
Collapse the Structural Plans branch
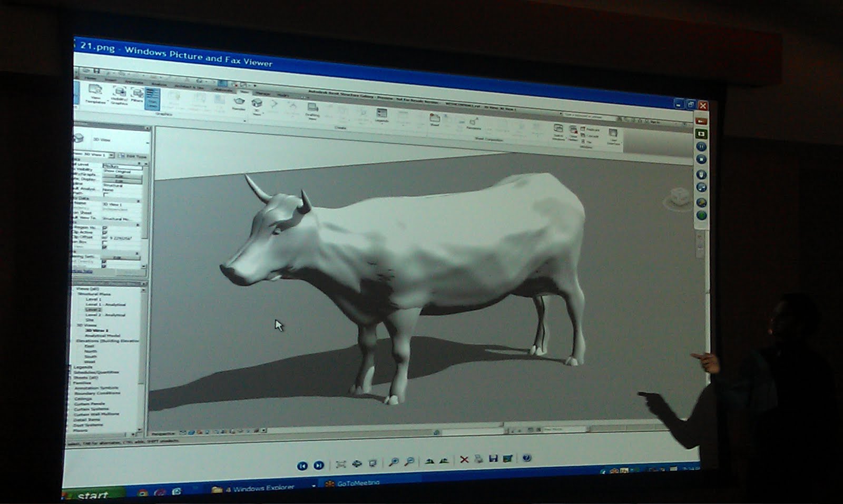point(76,294)
